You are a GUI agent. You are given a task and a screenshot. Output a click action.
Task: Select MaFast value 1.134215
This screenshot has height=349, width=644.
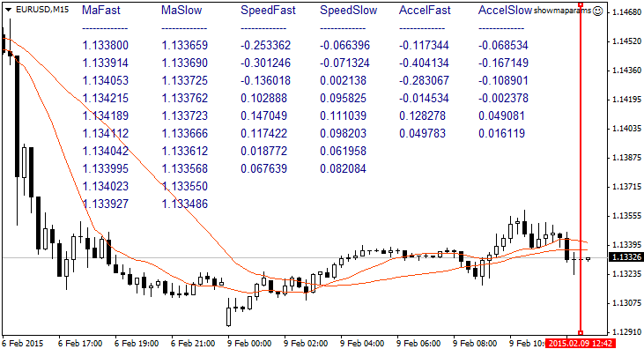(106, 98)
